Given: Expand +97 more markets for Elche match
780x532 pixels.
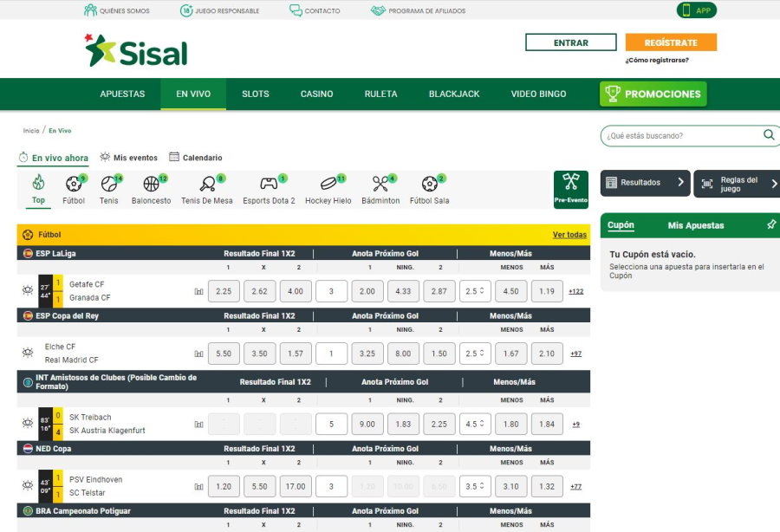Looking at the screenshot, I should point(576,354).
